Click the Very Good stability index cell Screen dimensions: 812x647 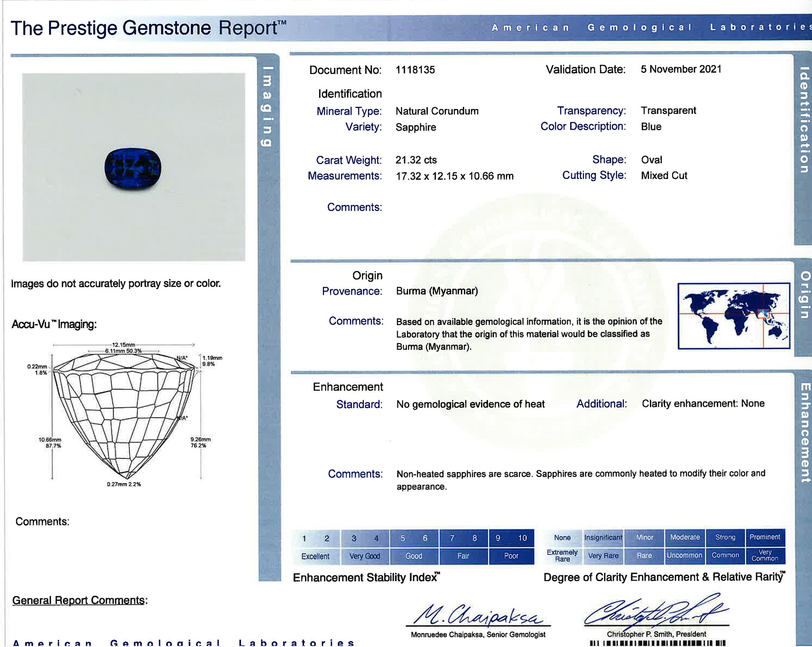364,556
